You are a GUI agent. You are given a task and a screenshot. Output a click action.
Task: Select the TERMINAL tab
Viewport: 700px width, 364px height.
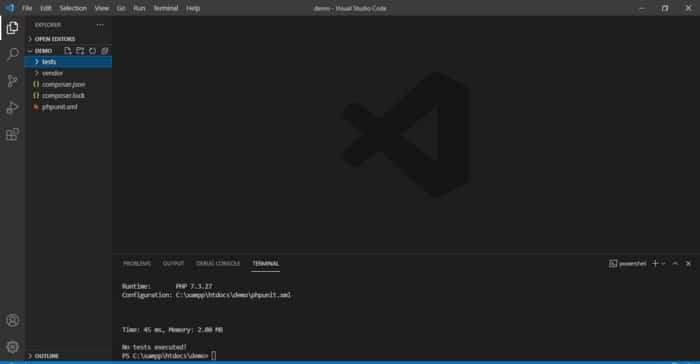tap(266, 264)
